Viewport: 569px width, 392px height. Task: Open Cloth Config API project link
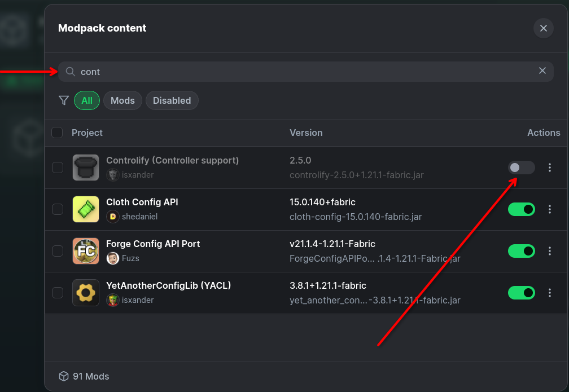pyautogui.click(x=142, y=202)
